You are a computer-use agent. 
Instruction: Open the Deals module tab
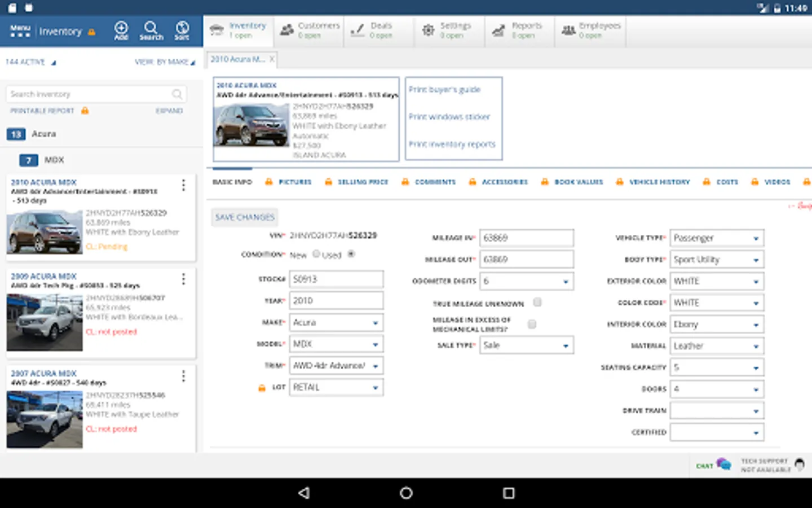coord(379,30)
